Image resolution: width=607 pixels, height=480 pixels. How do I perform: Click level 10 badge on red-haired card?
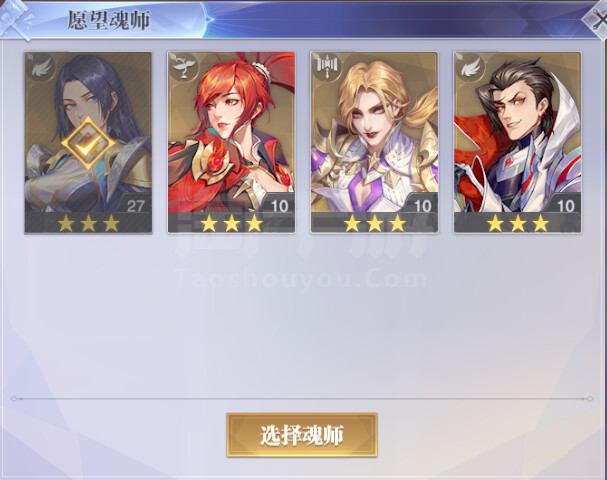(x=279, y=205)
